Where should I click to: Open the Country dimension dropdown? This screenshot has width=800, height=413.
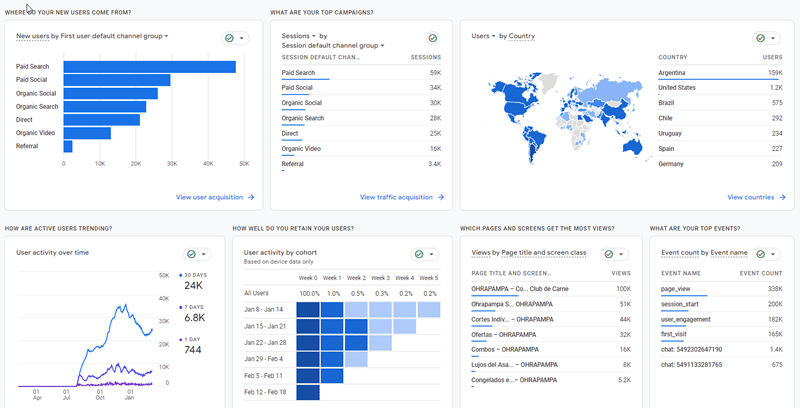521,36
